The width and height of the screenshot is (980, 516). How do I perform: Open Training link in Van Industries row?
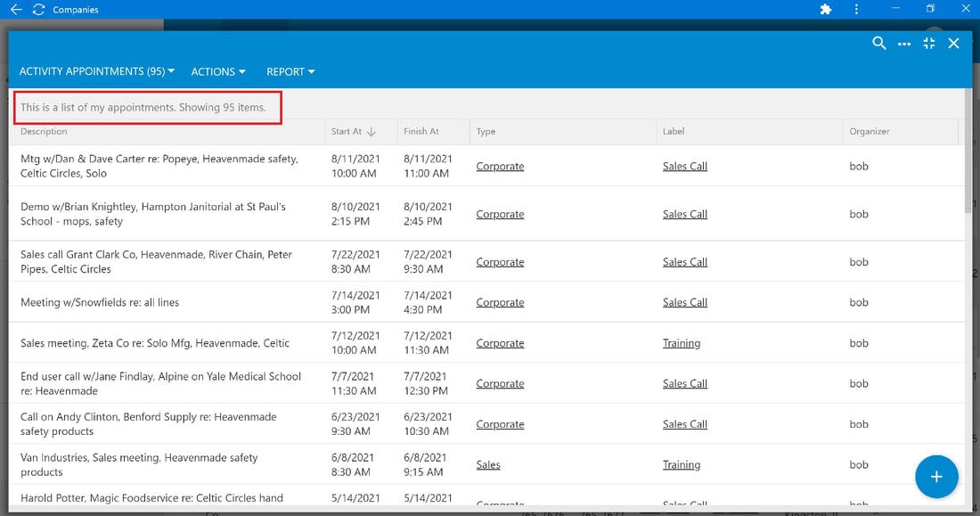coord(682,464)
